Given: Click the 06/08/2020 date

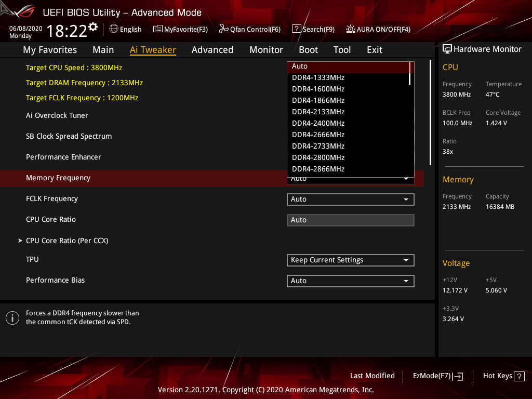Looking at the screenshot, I should 26,29.
